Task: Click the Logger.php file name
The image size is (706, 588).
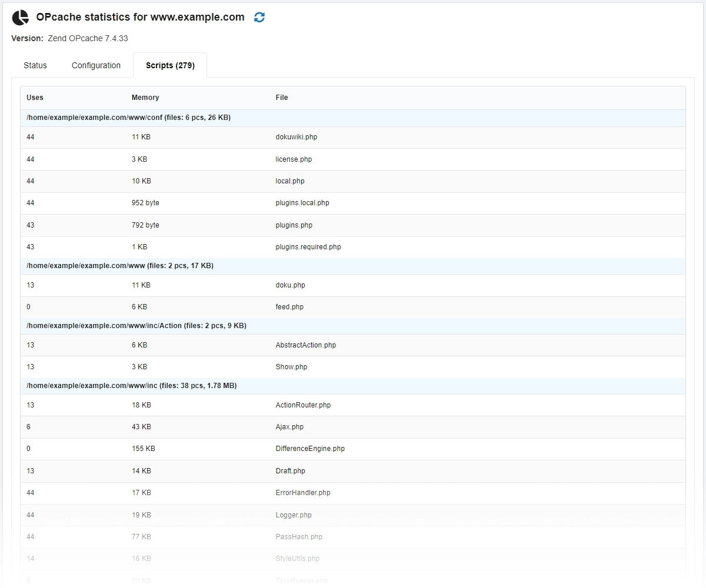Action: (x=294, y=515)
